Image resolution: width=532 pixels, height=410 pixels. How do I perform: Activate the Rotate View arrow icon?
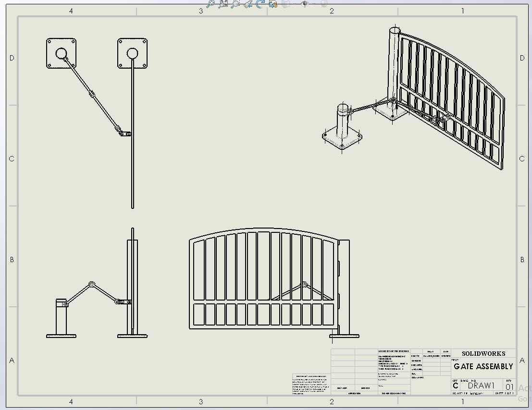260,4
